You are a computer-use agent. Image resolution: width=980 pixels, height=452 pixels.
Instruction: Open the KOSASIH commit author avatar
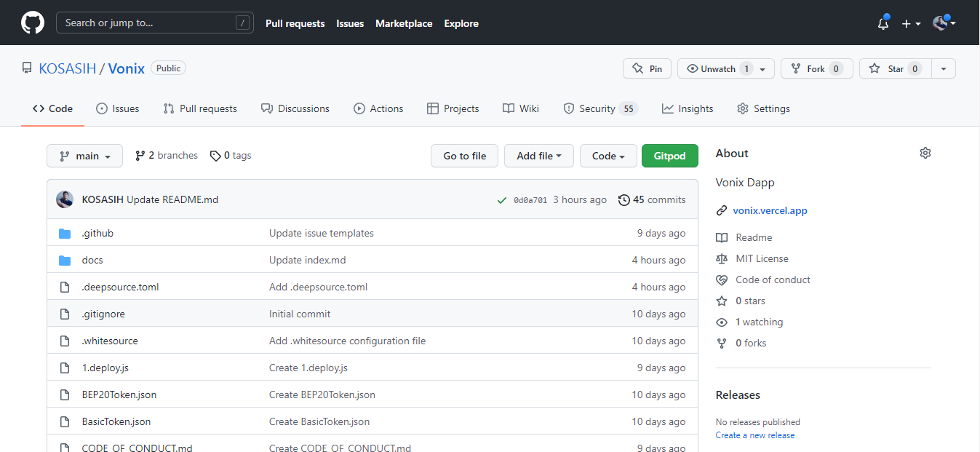[65, 199]
